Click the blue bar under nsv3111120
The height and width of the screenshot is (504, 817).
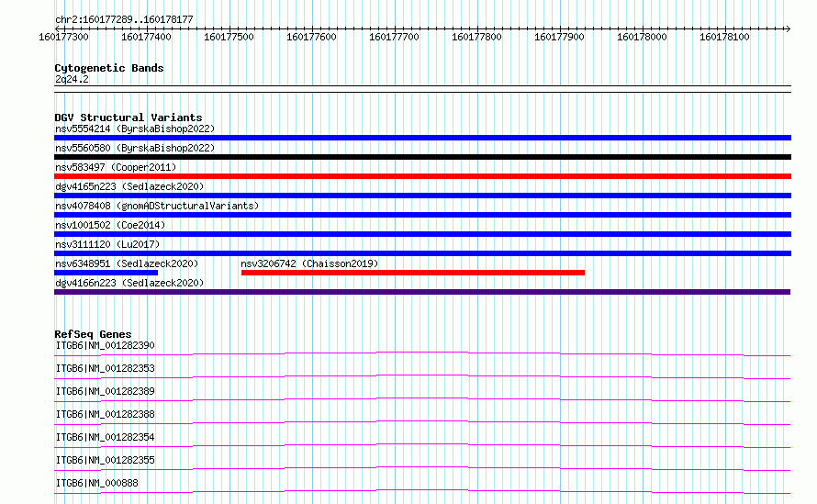[x=422, y=253]
